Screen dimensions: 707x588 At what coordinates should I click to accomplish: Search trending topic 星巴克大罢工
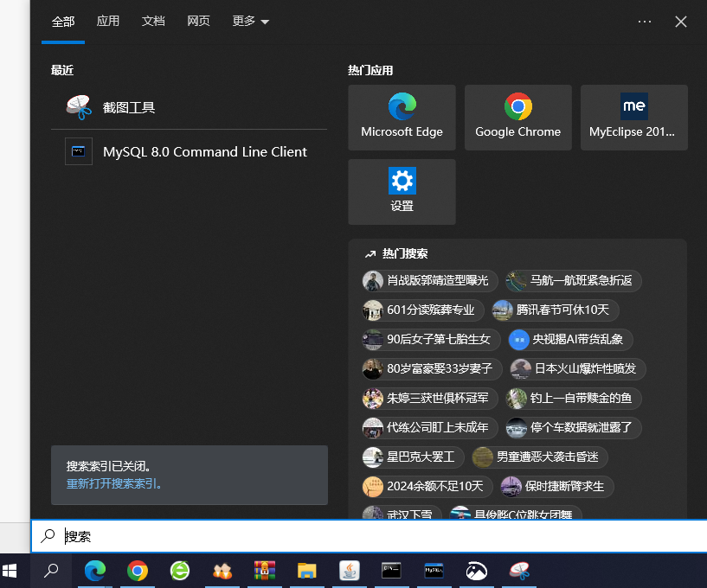pos(413,457)
